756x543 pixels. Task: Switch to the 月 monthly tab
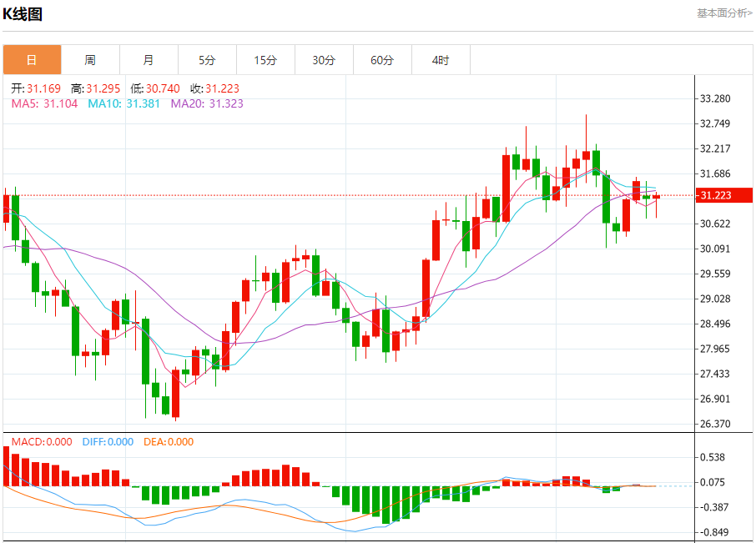click(x=149, y=60)
